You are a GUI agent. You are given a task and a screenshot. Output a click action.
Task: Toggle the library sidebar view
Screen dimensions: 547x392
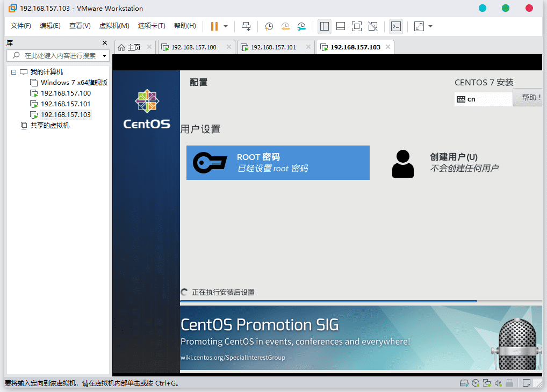point(325,26)
